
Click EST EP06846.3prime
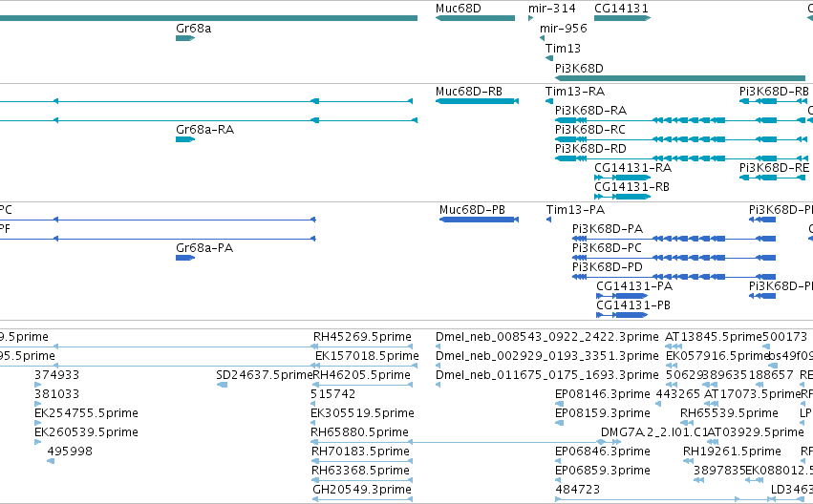(x=603, y=451)
